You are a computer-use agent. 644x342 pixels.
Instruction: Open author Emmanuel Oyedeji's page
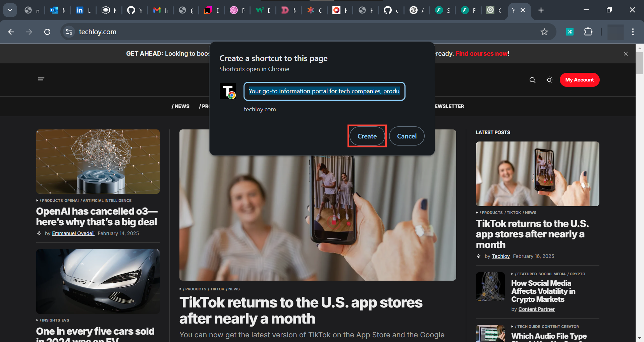73,233
